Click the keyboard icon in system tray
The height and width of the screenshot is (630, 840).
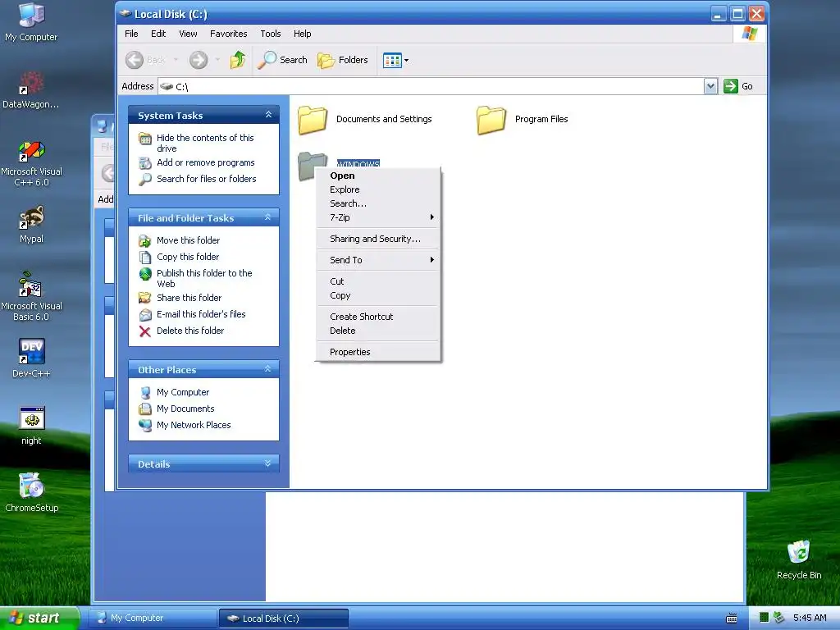coord(731,619)
